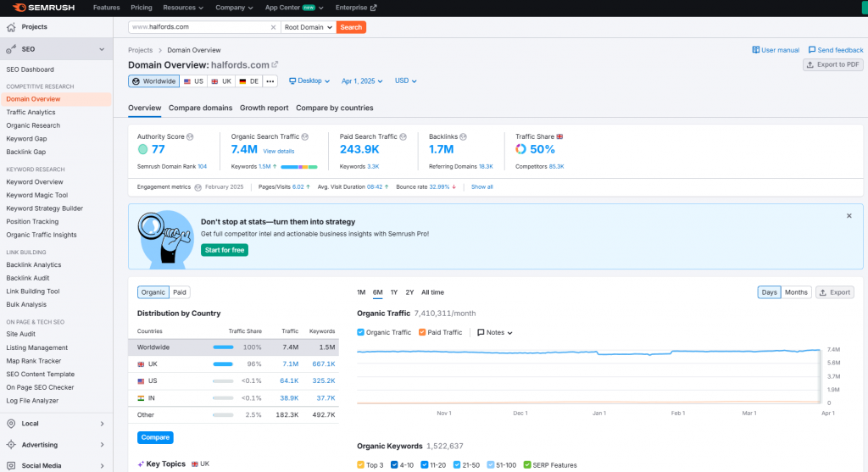Toggle the Paid Traffic checkbox
Image resolution: width=868 pixels, height=472 pixels.
423,332
